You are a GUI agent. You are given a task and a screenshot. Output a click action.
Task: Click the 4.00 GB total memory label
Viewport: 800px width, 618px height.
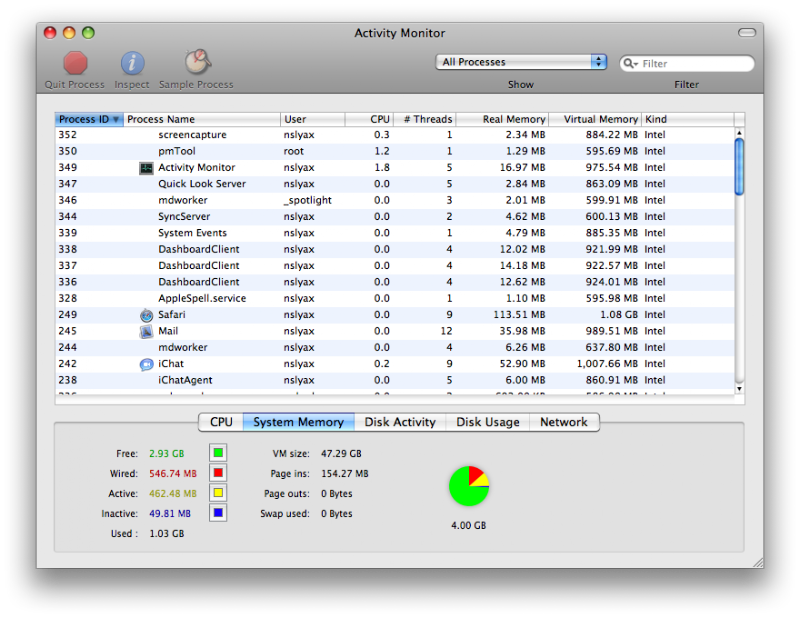click(469, 525)
